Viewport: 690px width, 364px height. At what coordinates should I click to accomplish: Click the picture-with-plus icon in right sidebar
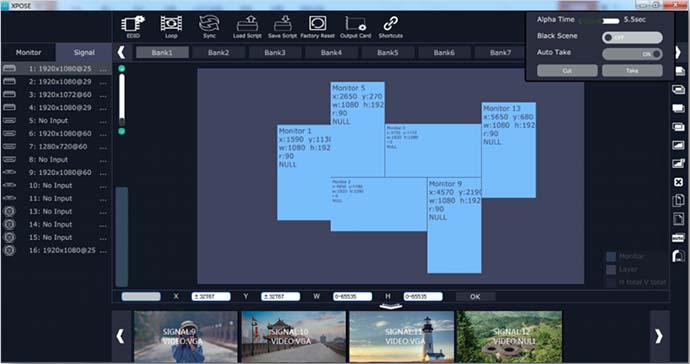coord(678,163)
